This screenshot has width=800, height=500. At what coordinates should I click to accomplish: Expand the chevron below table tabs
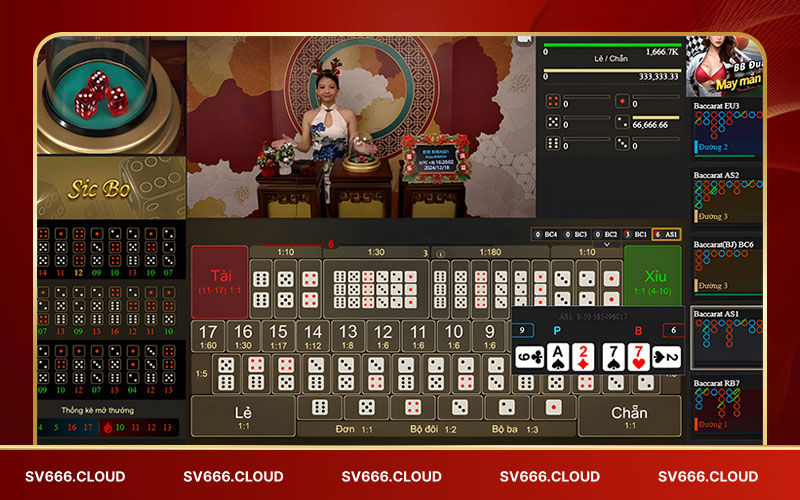point(607,245)
